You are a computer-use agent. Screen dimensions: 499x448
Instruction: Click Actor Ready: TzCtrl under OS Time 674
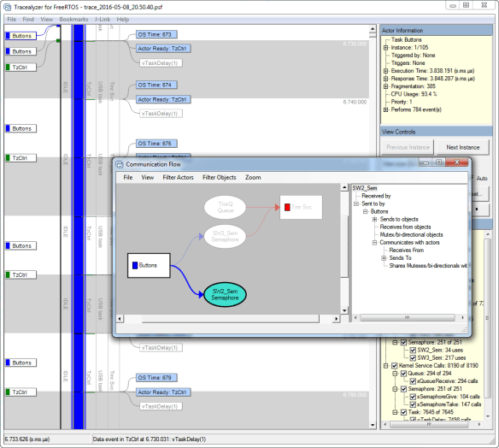[x=163, y=99]
